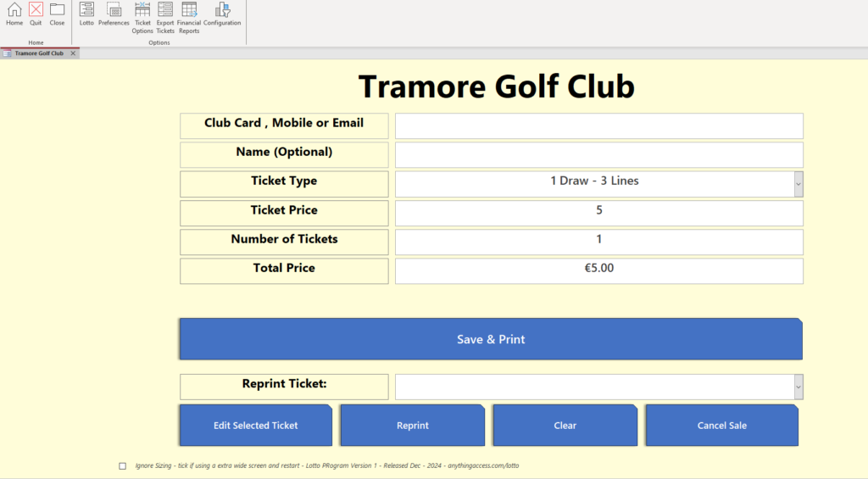The image size is (868, 479).
Task: Expand the Ticket Type dropdown arrow
Action: (x=798, y=184)
